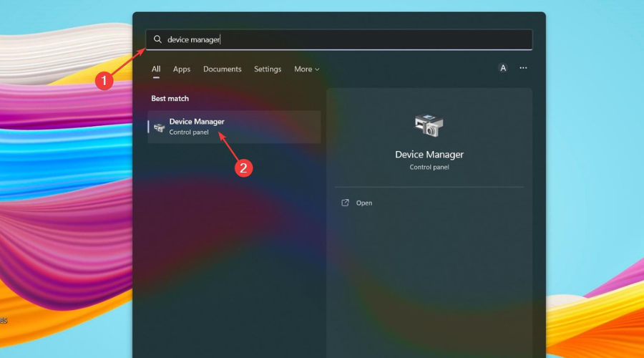Click the 'Best match' heading text

click(x=170, y=99)
